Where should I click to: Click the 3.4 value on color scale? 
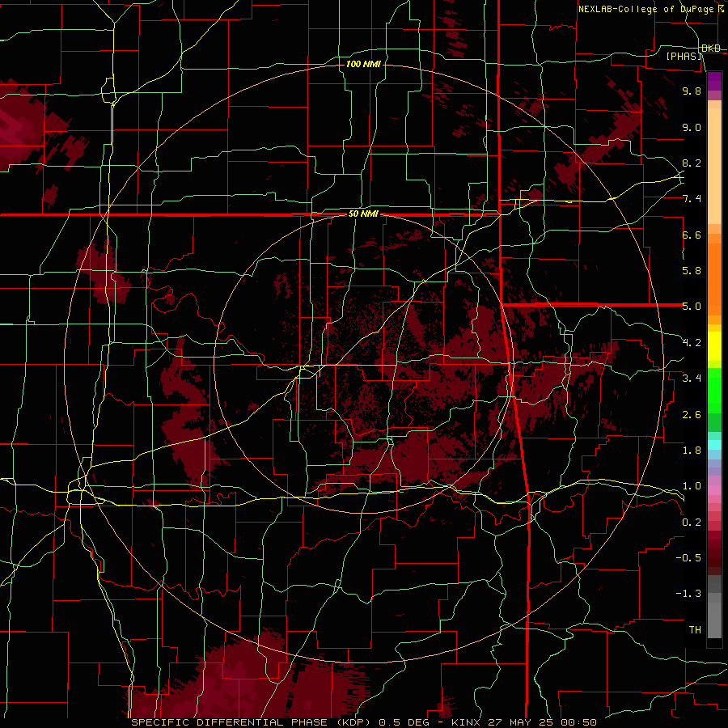692,379
